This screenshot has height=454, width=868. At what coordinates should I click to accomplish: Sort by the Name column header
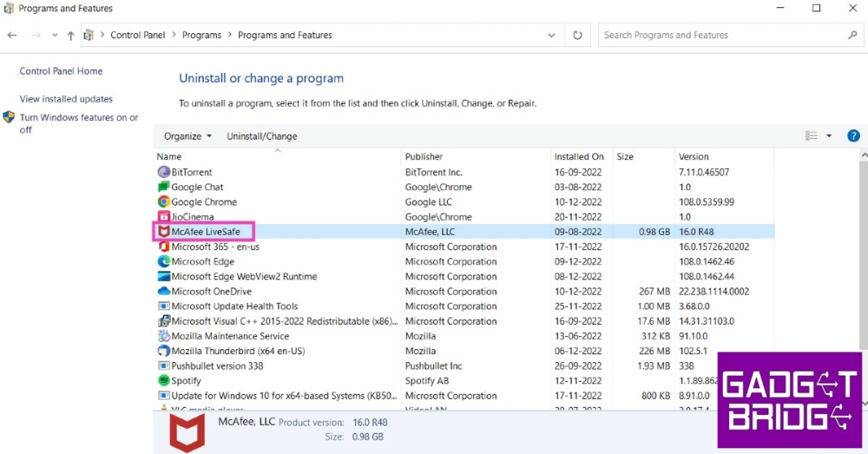point(277,157)
